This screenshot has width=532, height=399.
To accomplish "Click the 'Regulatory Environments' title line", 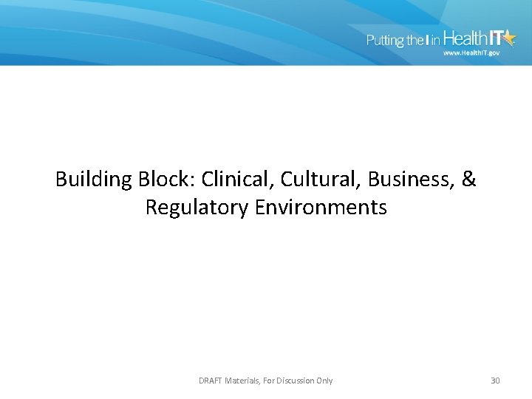I will [266, 208].
